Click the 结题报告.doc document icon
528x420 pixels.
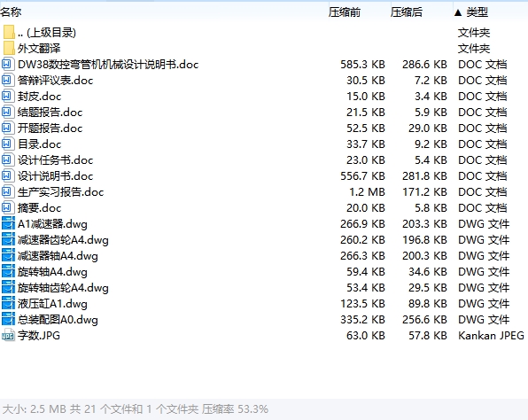tap(8, 112)
